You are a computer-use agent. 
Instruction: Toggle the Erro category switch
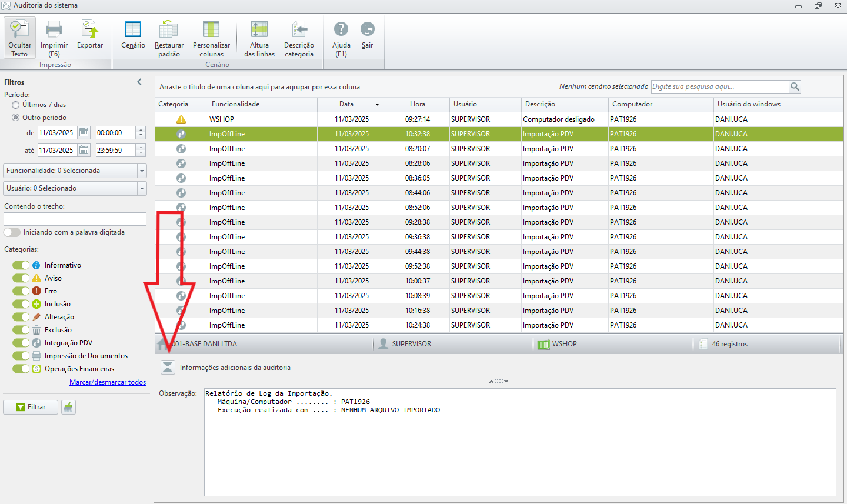coord(21,291)
